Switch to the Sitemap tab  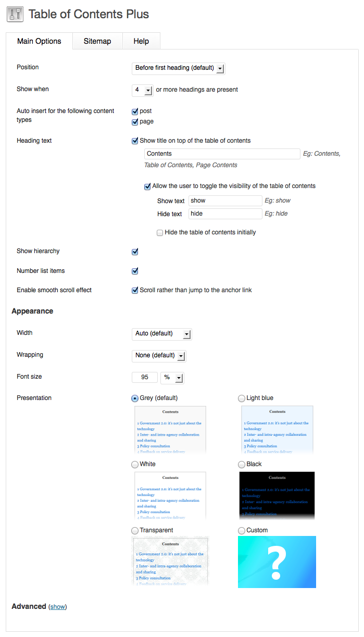[x=97, y=41]
